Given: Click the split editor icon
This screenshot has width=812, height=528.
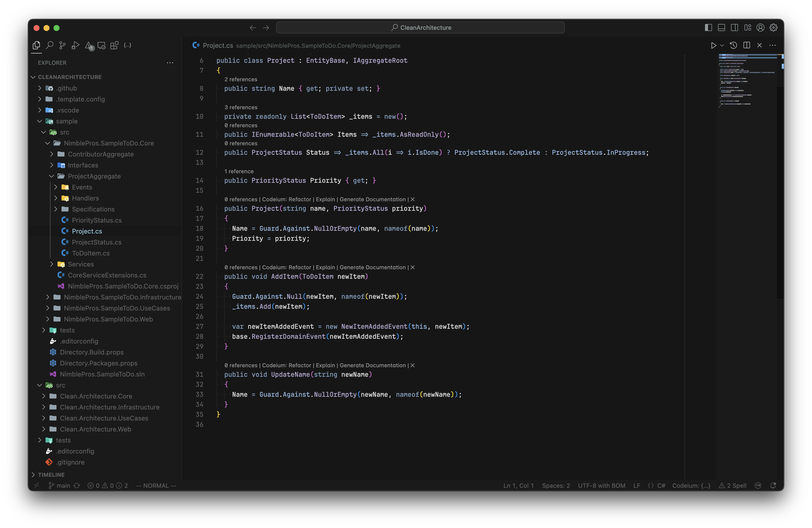Looking at the screenshot, I should point(746,45).
